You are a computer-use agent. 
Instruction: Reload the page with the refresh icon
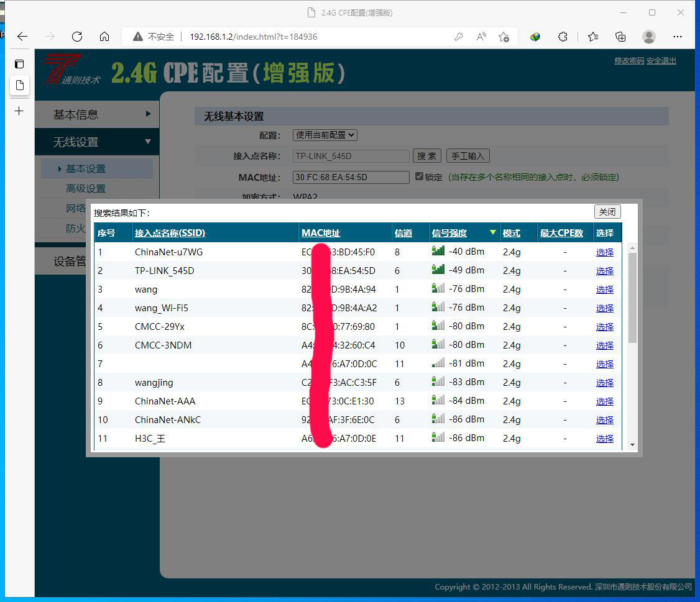tap(77, 37)
